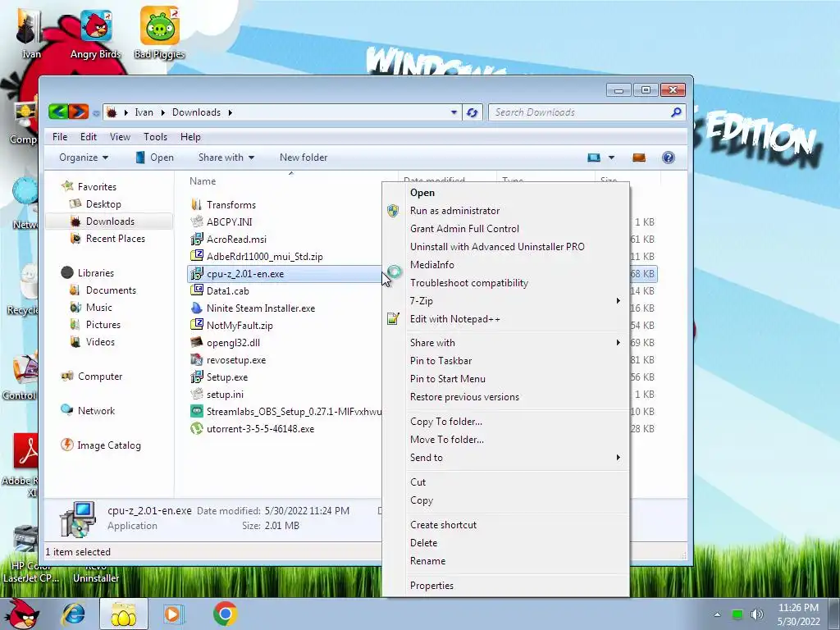Click the toolbar Open button

[x=155, y=157]
